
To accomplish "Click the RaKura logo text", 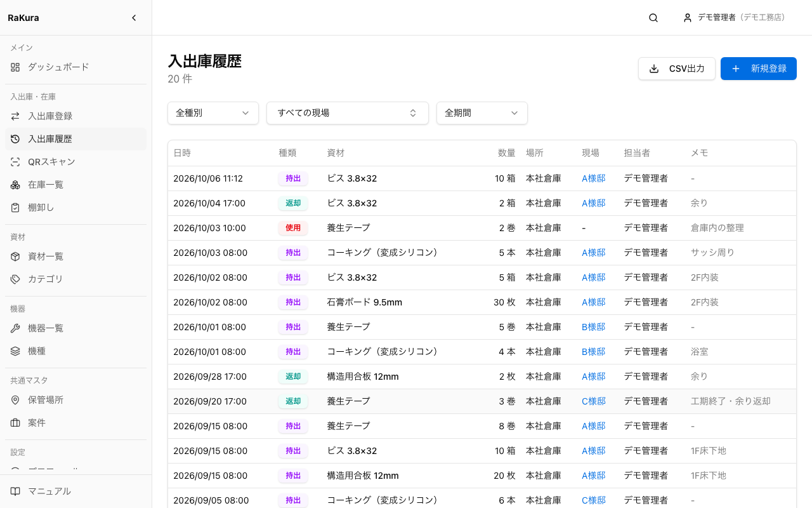I will (x=23, y=18).
